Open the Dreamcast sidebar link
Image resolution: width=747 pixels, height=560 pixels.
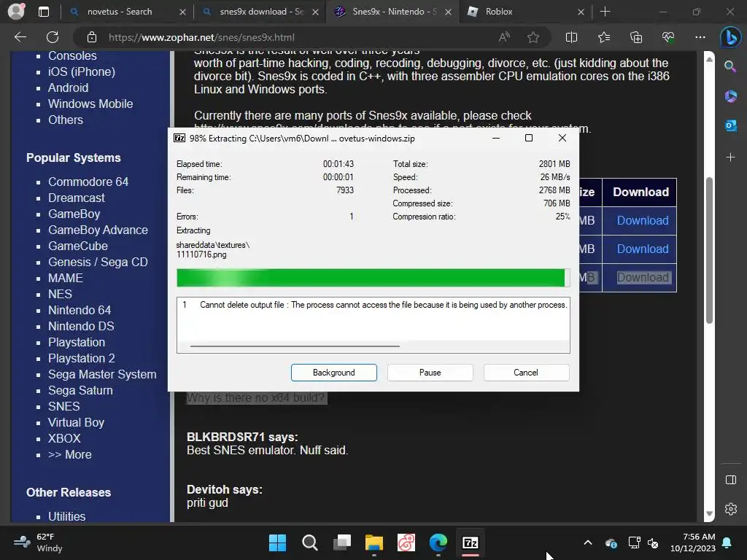click(76, 198)
